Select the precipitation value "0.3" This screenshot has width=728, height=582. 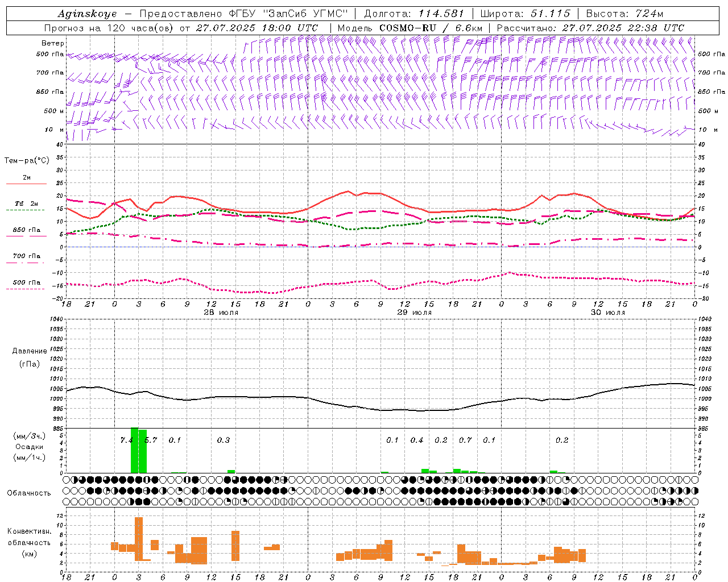tap(224, 440)
